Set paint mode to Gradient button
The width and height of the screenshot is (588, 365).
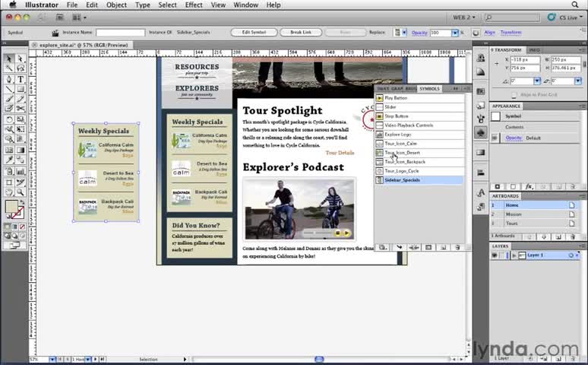pyautogui.click(x=14, y=227)
